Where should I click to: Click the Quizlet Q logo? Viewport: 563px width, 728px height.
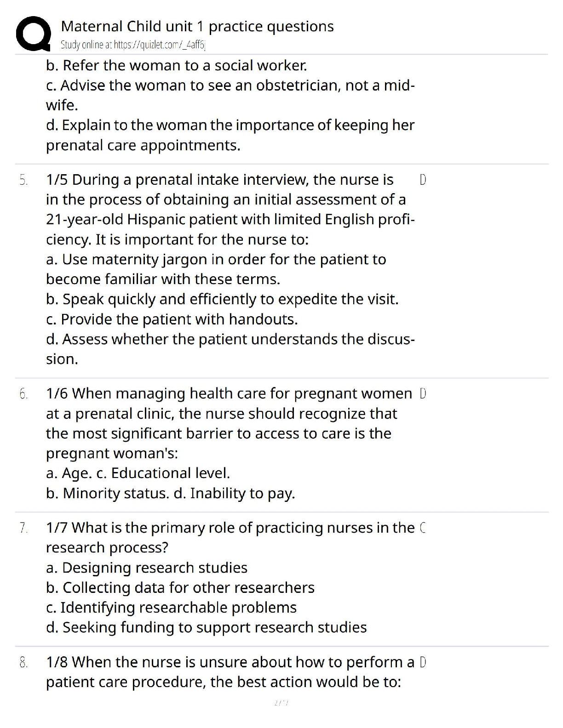pyautogui.click(x=33, y=33)
